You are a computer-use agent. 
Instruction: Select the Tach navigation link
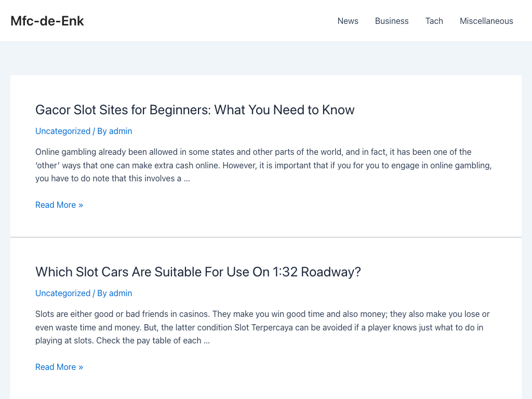(x=434, y=21)
